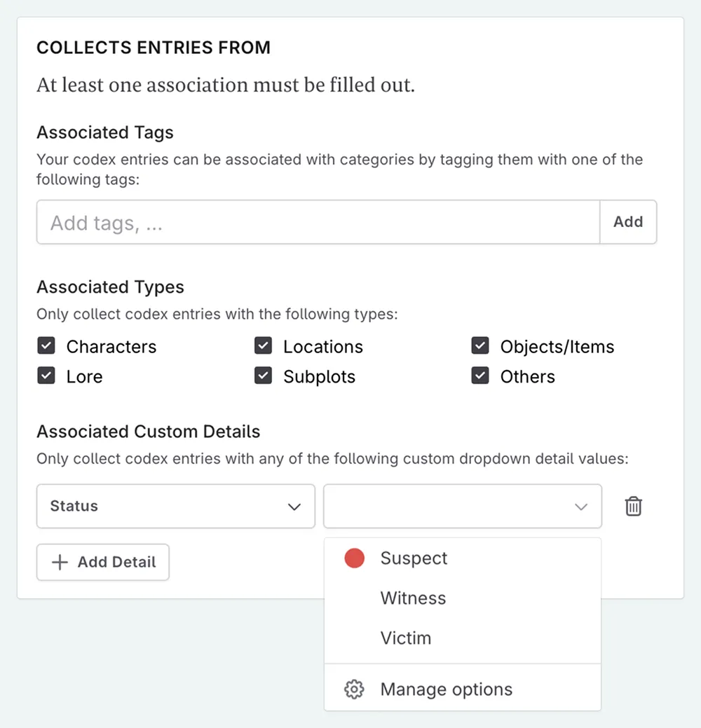Uncheck the Lore checkbox
The image size is (701, 728).
(x=46, y=376)
